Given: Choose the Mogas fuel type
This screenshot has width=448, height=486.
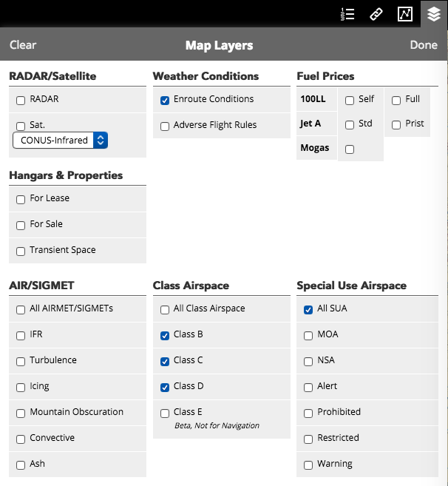Looking at the screenshot, I should pyautogui.click(x=316, y=148).
